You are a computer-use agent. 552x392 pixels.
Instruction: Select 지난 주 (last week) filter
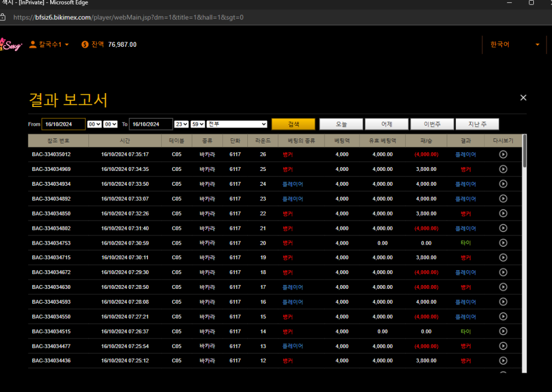click(477, 124)
